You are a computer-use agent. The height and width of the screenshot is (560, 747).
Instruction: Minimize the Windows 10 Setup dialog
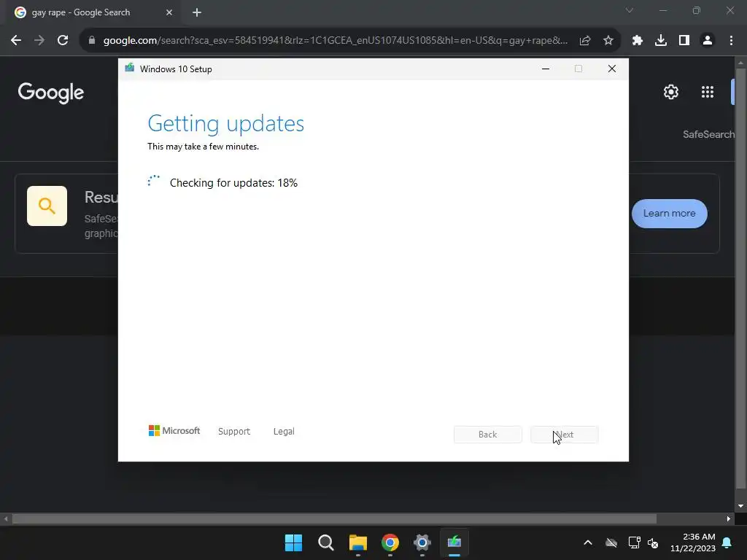[546, 69]
